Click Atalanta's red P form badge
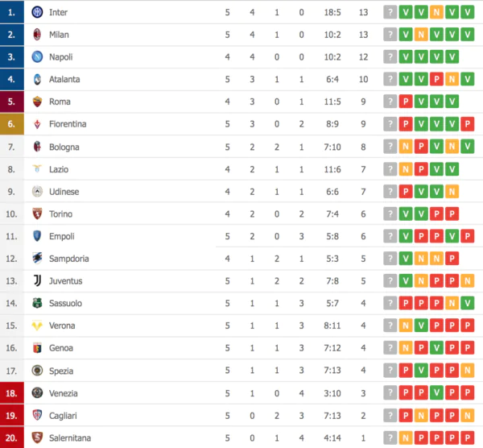The height and width of the screenshot is (448, 483). click(x=437, y=80)
